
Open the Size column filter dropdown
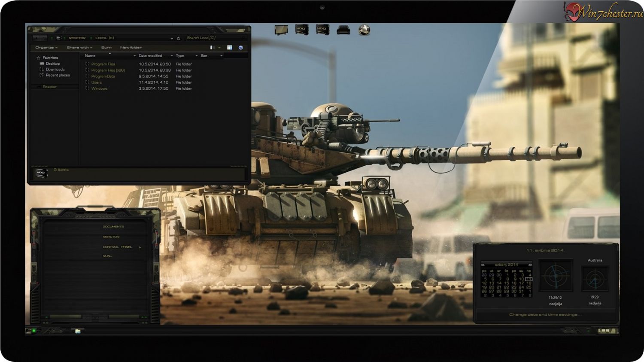222,56
